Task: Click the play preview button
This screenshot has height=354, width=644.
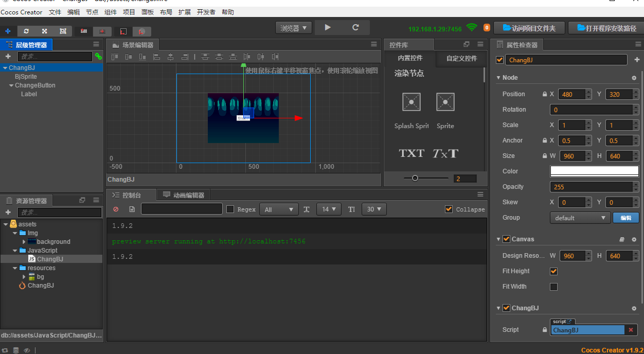Action: pos(328,28)
